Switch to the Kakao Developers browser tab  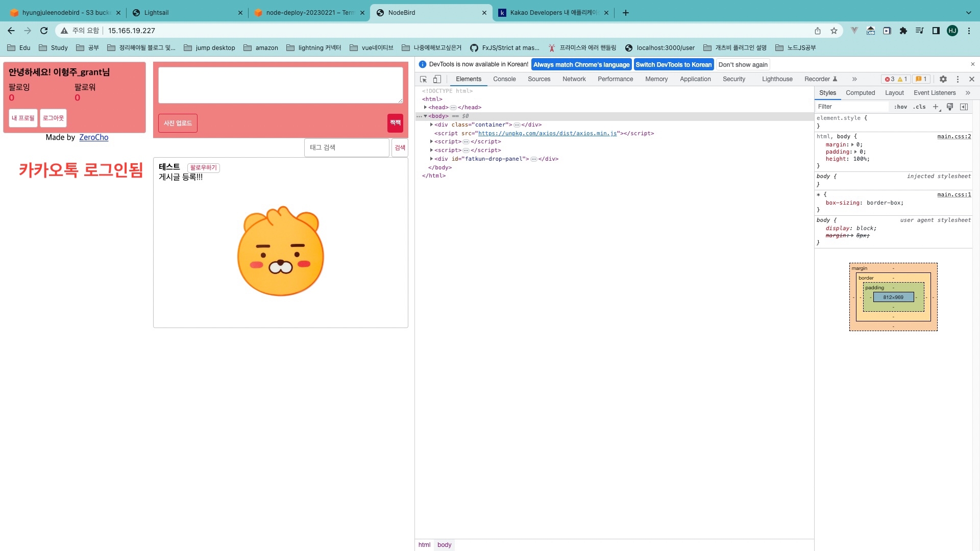[x=554, y=13]
